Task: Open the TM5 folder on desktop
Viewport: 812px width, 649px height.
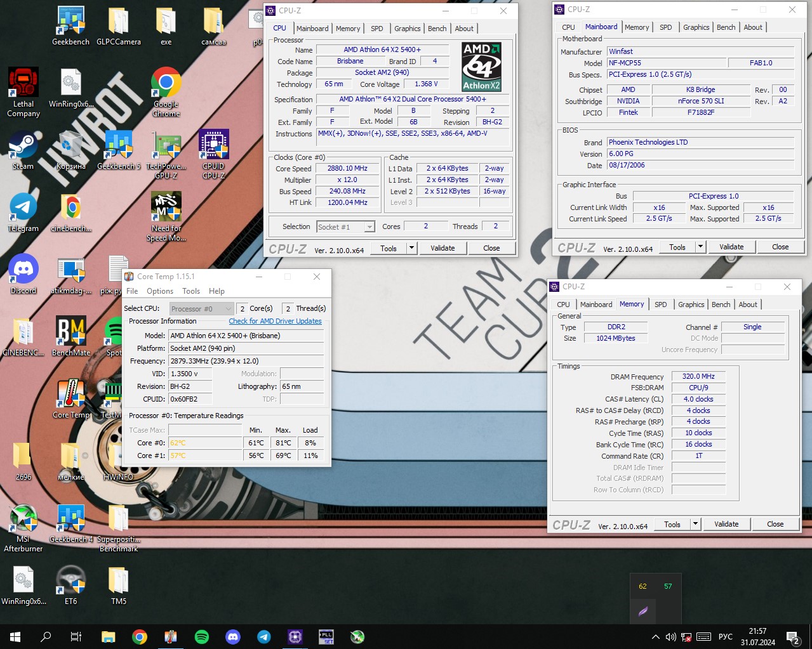Action: coord(119,585)
